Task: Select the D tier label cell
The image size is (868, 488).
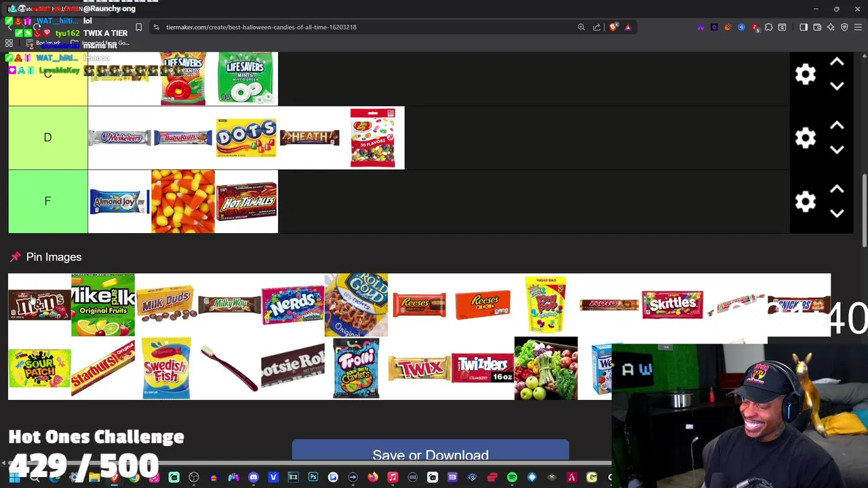Action: (x=47, y=138)
